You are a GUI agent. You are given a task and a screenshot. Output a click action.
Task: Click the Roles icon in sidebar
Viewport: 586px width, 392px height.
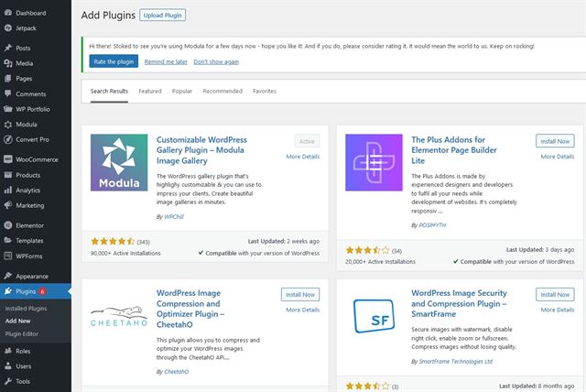coord(8,351)
